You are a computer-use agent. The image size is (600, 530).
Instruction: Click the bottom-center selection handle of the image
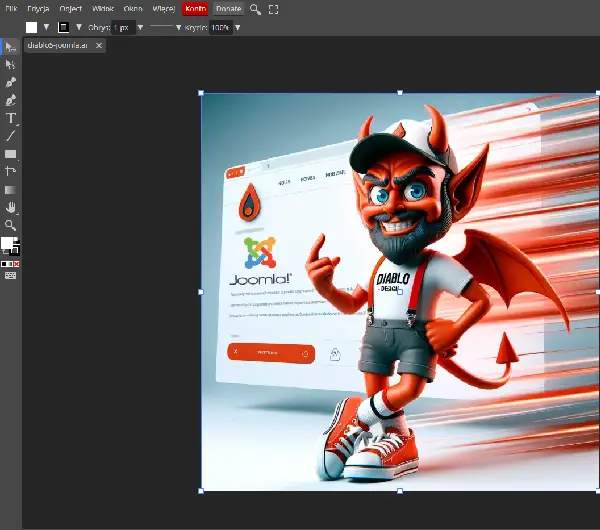tap(400, 491)
